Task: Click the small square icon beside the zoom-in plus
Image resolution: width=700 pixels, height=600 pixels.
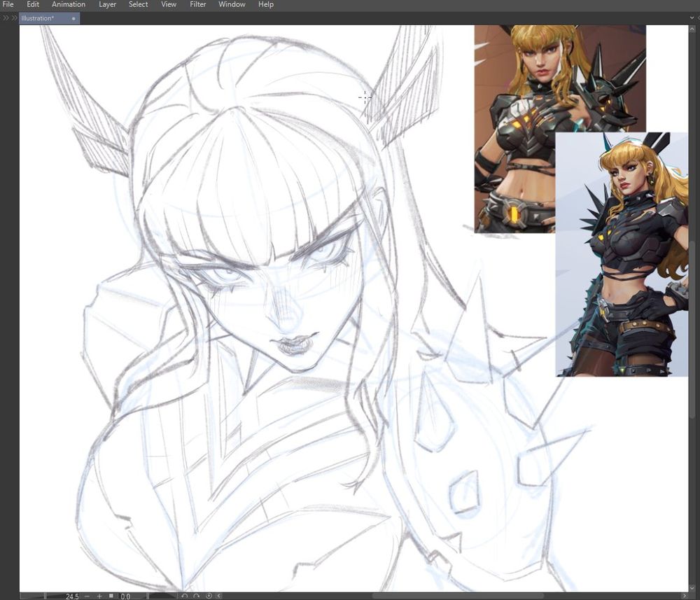Action: pyautogui.click(x=111, y=596)
